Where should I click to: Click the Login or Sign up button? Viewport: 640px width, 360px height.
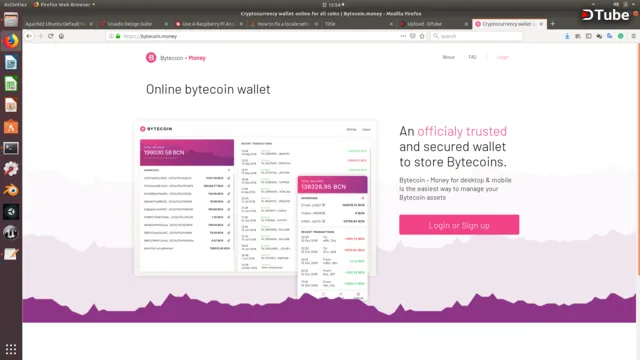point(459,225)
